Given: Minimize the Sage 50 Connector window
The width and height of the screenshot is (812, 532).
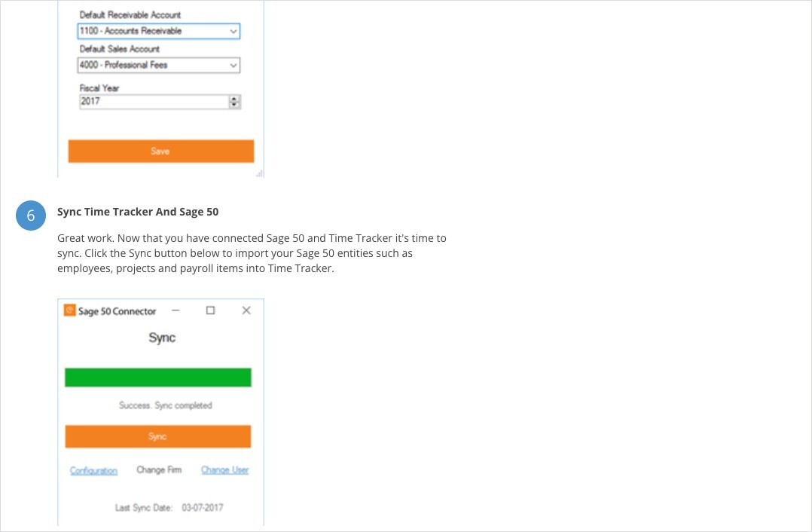Looking at the screenshot, I should pos(176,310).
